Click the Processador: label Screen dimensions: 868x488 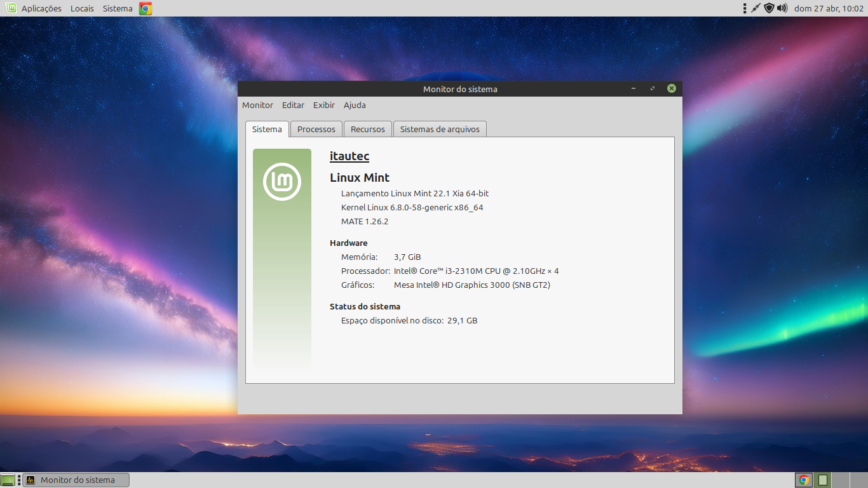[366, 271]
